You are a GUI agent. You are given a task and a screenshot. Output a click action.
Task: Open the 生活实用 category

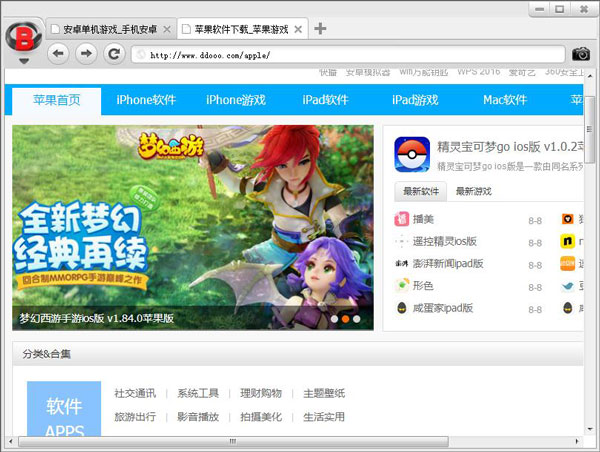pyautogui.click(x=324, y=417)
